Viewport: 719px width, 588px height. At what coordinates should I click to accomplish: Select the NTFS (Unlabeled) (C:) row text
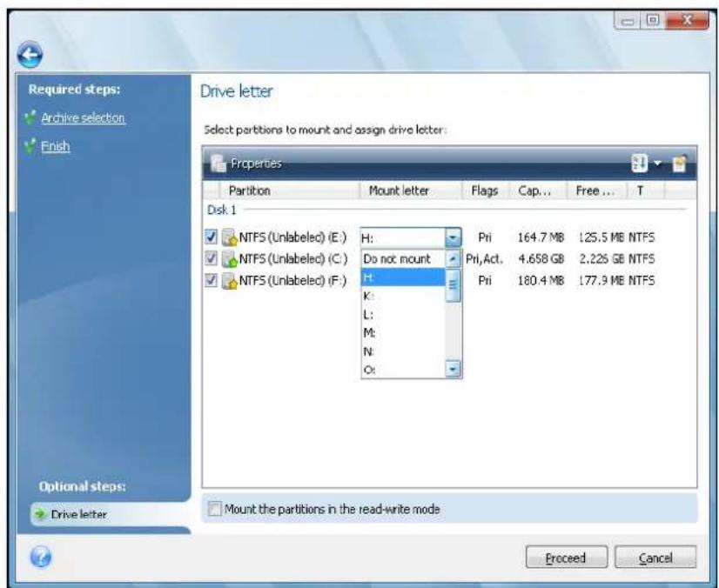(293, 259)
